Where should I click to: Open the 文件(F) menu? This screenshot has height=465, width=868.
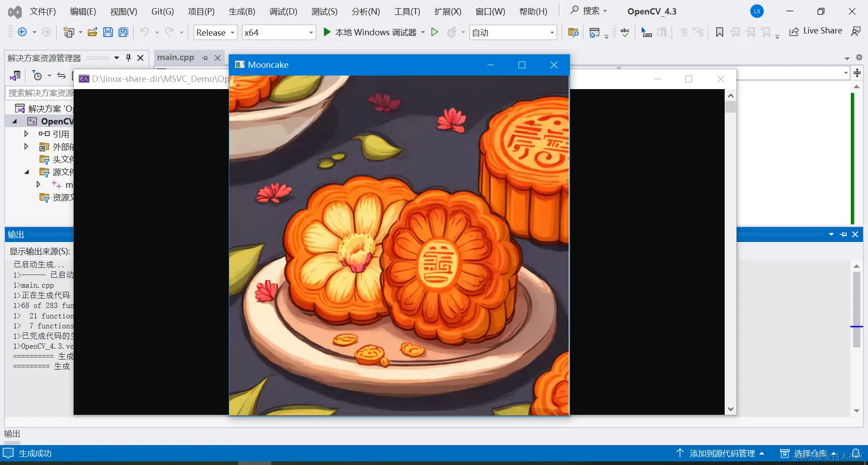(x=43, y=11)
